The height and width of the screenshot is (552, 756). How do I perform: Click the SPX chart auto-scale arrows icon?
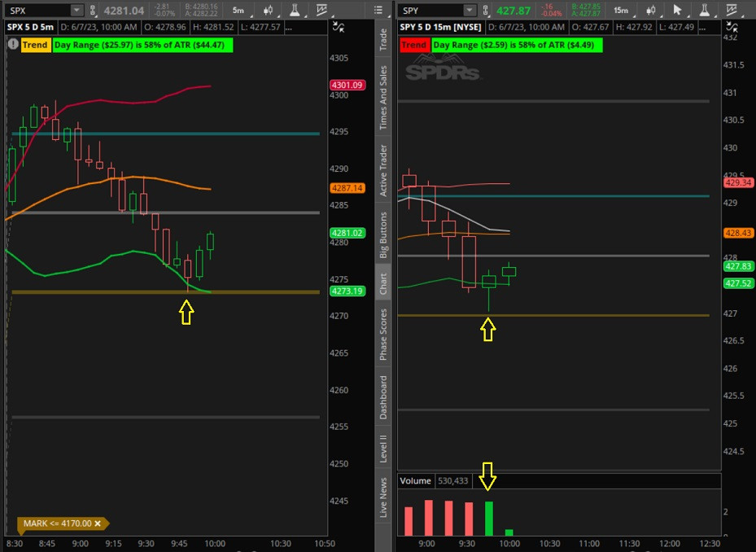(339, 28)
